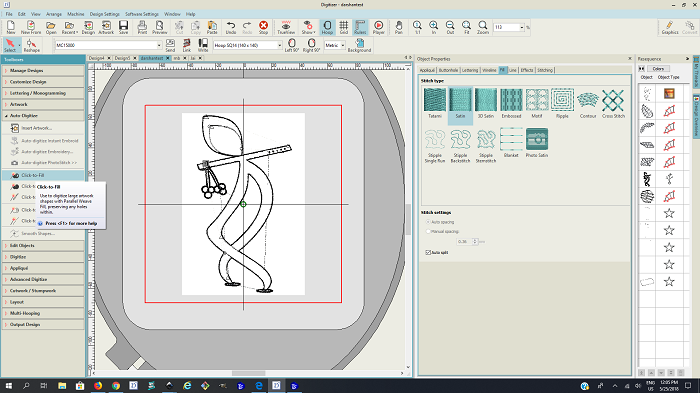Choose the Tatami stitch type

[435, 103]
